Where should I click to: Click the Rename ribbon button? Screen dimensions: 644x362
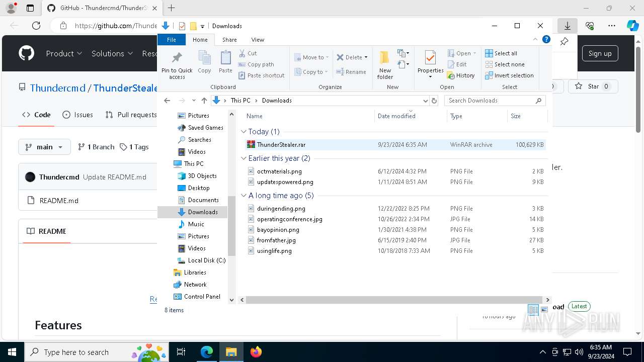click(351, 72)
